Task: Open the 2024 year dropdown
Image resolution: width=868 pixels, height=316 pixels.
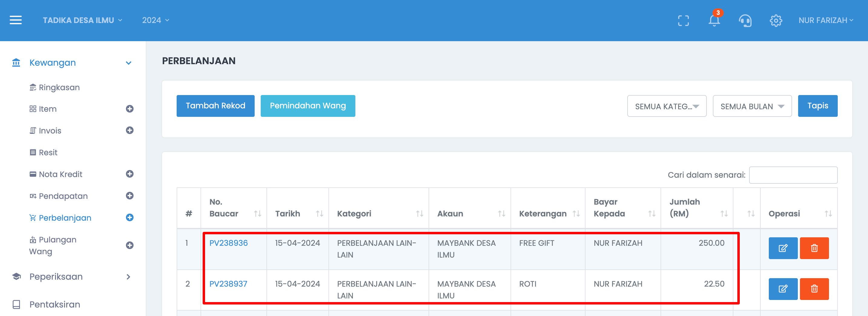Action: [x=155, y=20]
